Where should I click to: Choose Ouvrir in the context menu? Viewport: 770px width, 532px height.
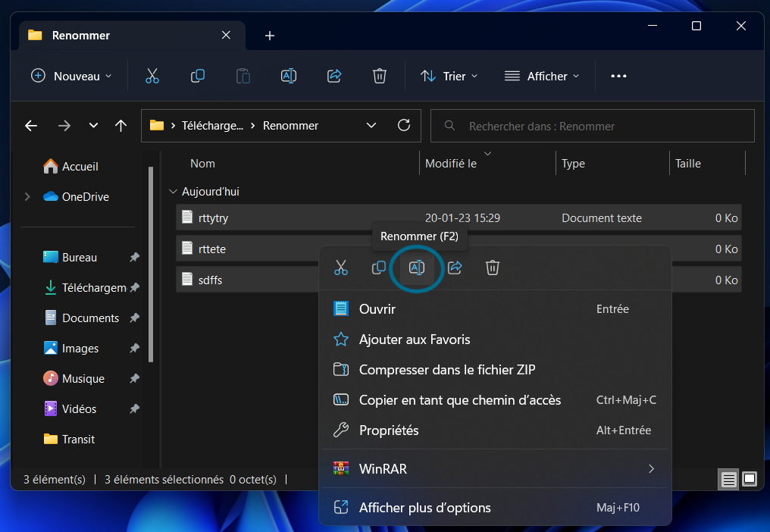coord(495,309)
